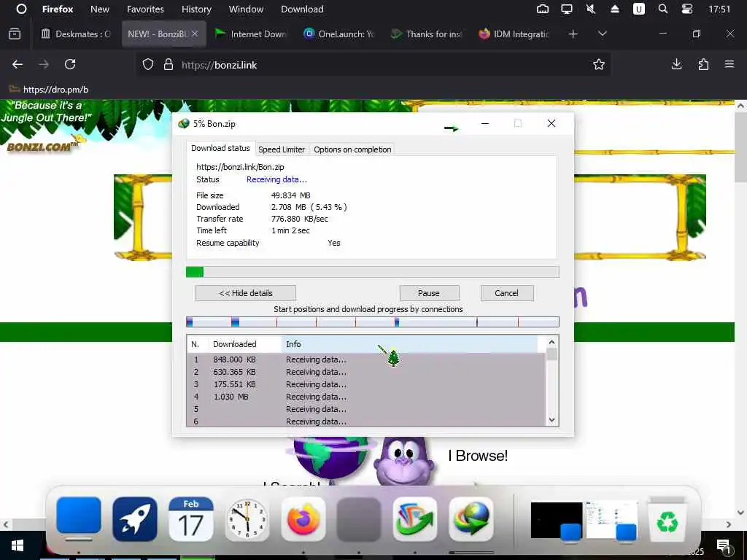
Task: Click the Windows Start button
Action: [x=18, y=545]
